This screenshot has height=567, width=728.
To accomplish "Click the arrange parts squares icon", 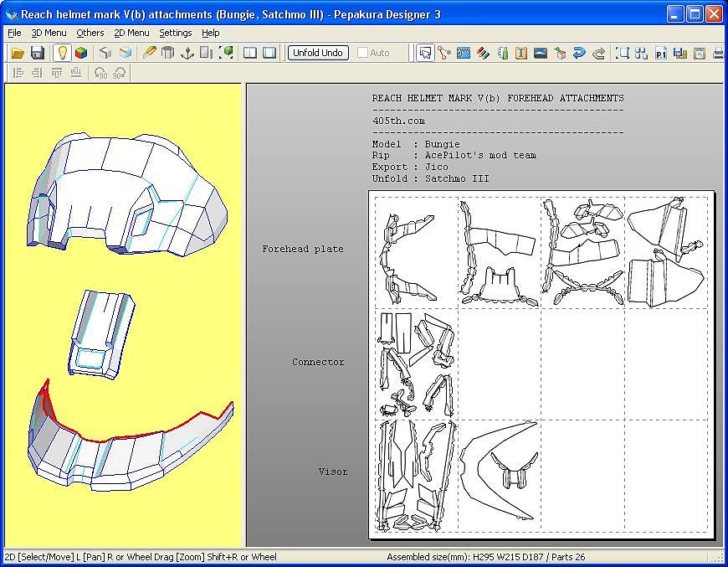I will tap(641, 53).
